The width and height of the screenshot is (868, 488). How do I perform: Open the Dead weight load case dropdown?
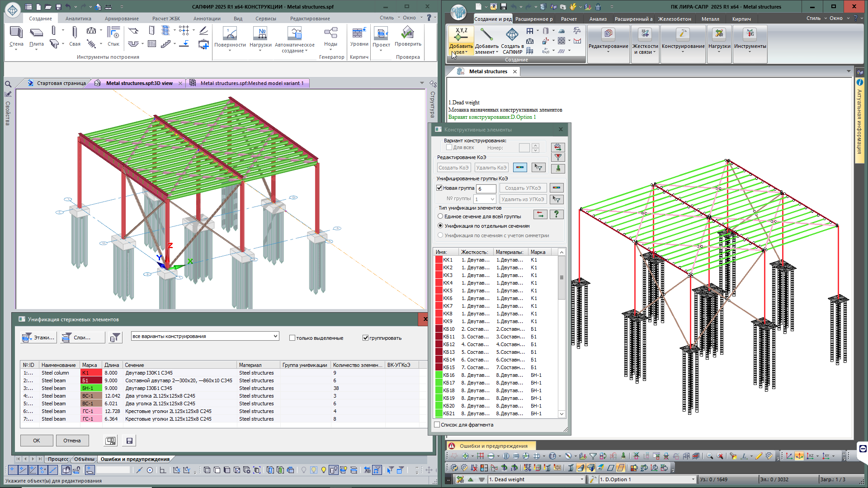582,479
